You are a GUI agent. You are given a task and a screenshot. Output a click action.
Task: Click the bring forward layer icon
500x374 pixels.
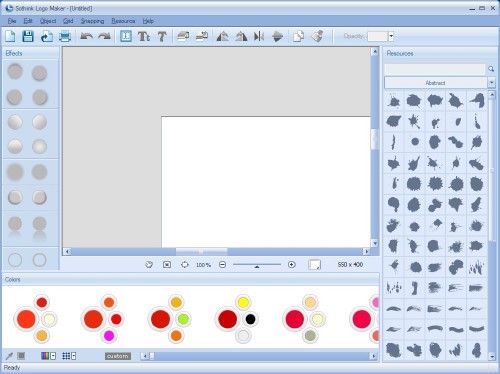(183, 36)
